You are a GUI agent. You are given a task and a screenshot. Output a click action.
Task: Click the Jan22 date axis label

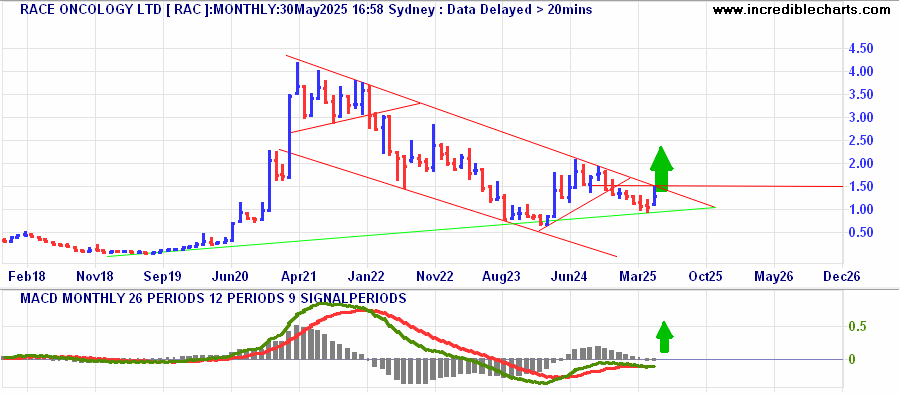pyautogui.click(x=366, y=277)
